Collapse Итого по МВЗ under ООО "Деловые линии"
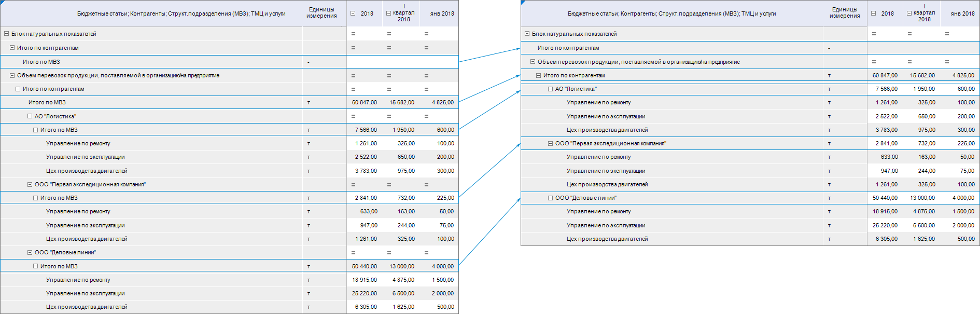980x314 pixels. click(x=36, y=266)
